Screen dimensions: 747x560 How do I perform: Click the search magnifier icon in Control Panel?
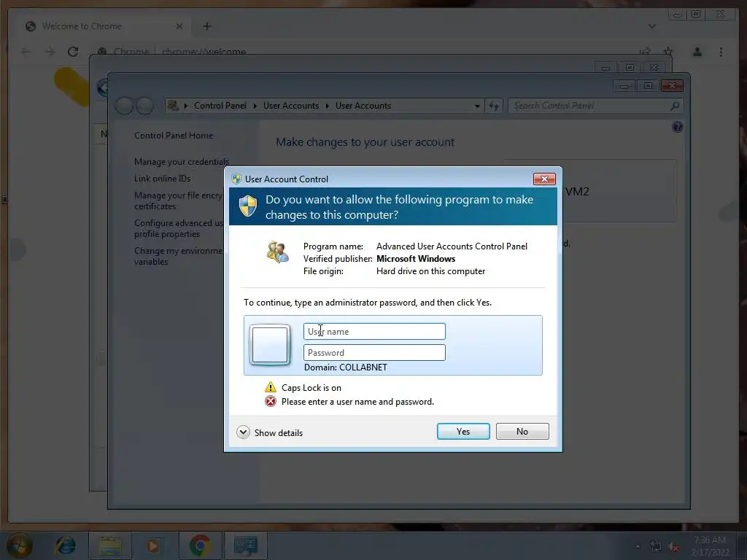tap(675, 106)
